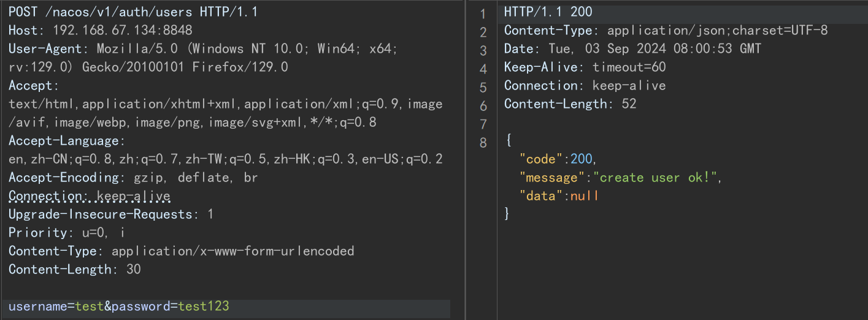Click the "create user ok!" message value
The width and height of the screenshot is (868, 320).
[x=658, y=177]
